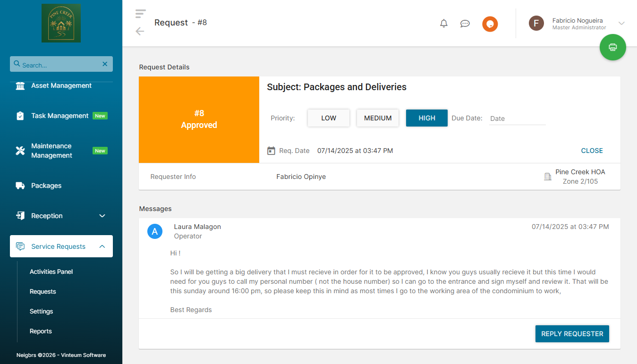The image size is (637, 364).
Task: Select the HIGH priority option
Action: click(426, 118)
